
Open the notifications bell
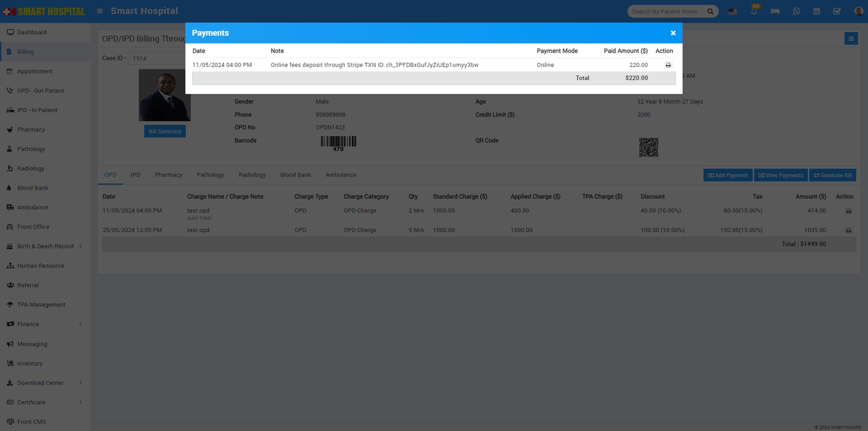click(x=754, y=11)
